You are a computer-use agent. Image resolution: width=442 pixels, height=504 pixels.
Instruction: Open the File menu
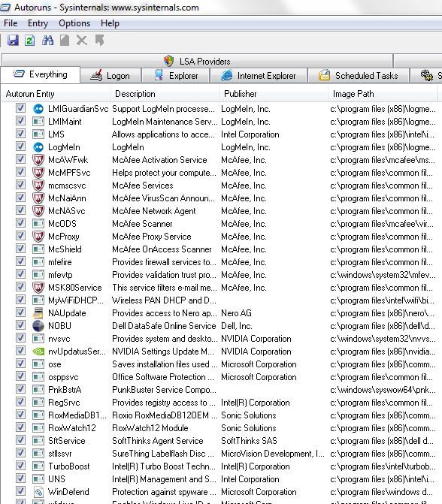pos(11,23)
